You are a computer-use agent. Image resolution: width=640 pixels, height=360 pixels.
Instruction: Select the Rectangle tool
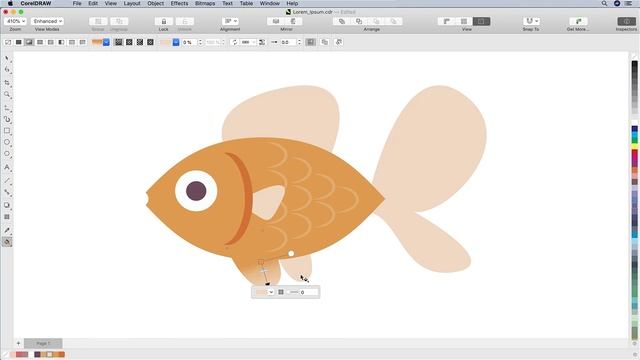[7, 131]
